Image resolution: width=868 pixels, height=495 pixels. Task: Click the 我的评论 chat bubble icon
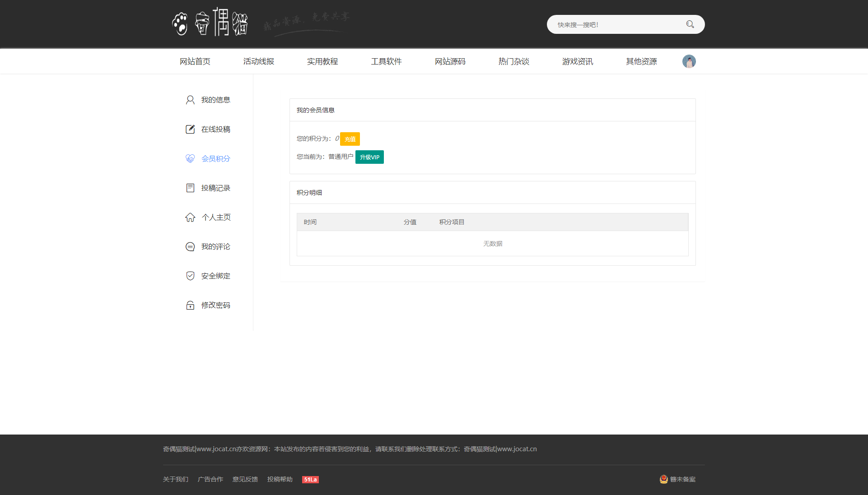point(190,247)
